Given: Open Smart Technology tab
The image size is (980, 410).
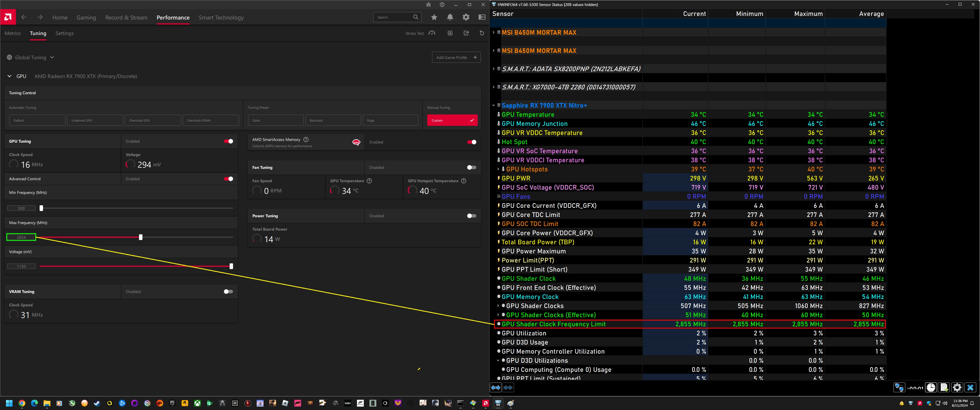Looking at the screenshot, I should pos(221,17).
